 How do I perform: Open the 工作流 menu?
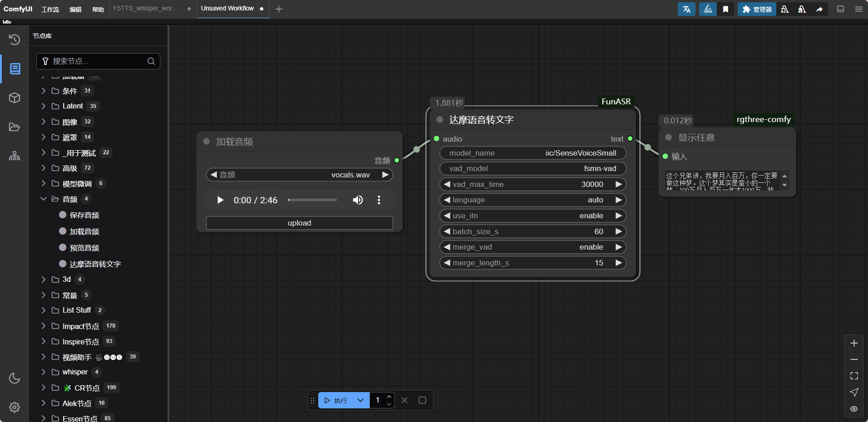tap(50, 9)
